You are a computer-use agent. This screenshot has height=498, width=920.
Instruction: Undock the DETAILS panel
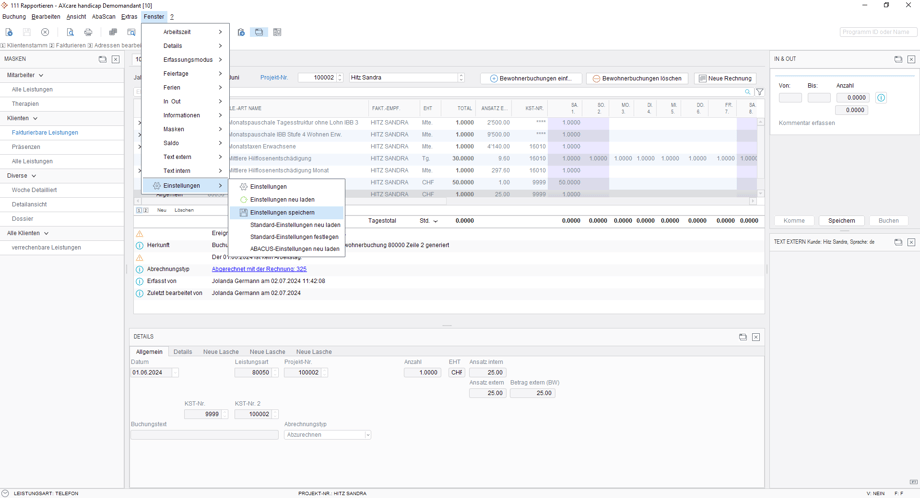[743, 337]
